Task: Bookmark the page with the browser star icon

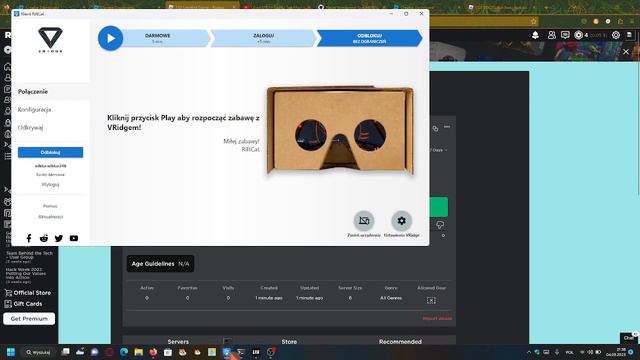Action: pos(533,21)
